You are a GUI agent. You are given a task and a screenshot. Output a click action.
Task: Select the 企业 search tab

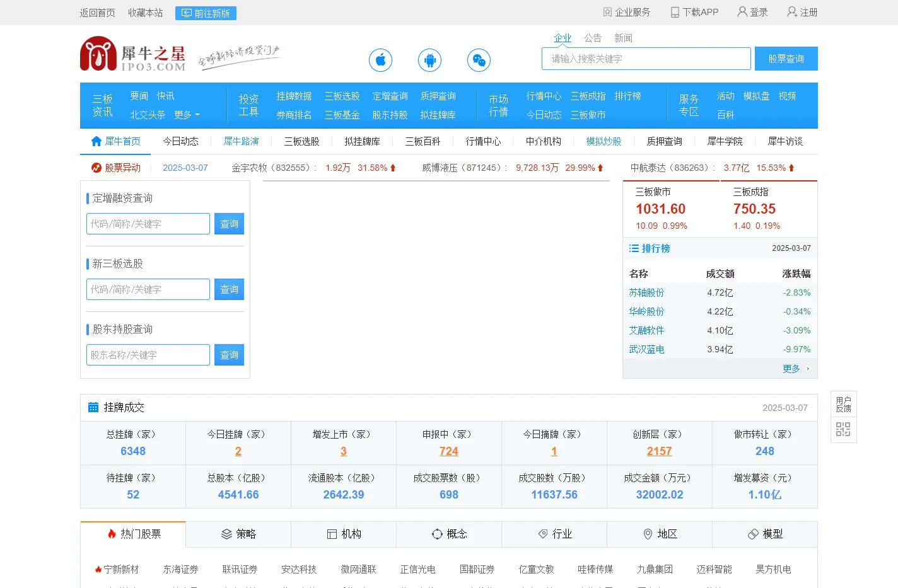(563, 38)
